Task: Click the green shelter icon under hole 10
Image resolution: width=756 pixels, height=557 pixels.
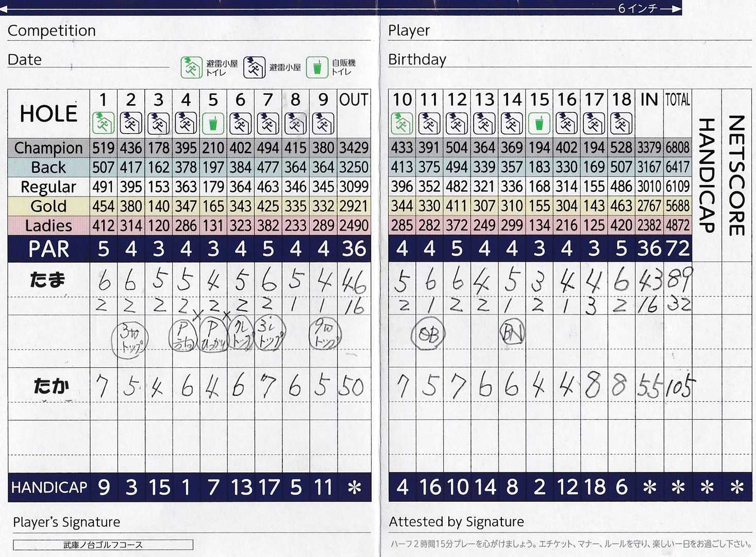Action: coord(402,123)
